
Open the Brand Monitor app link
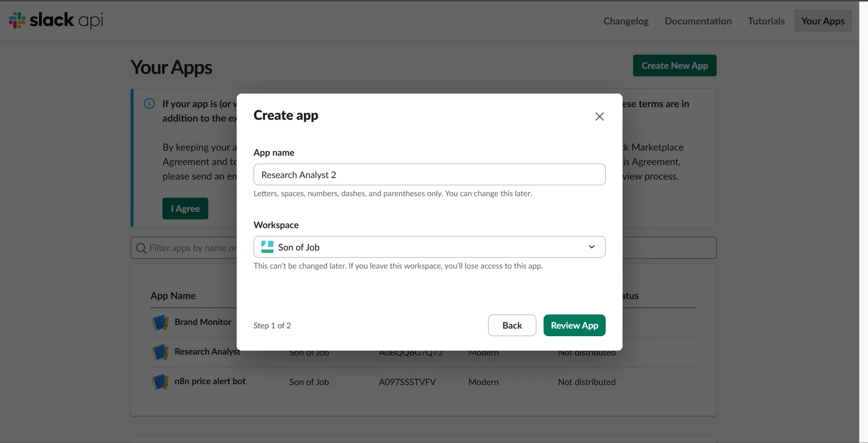(x=203, y=322)
